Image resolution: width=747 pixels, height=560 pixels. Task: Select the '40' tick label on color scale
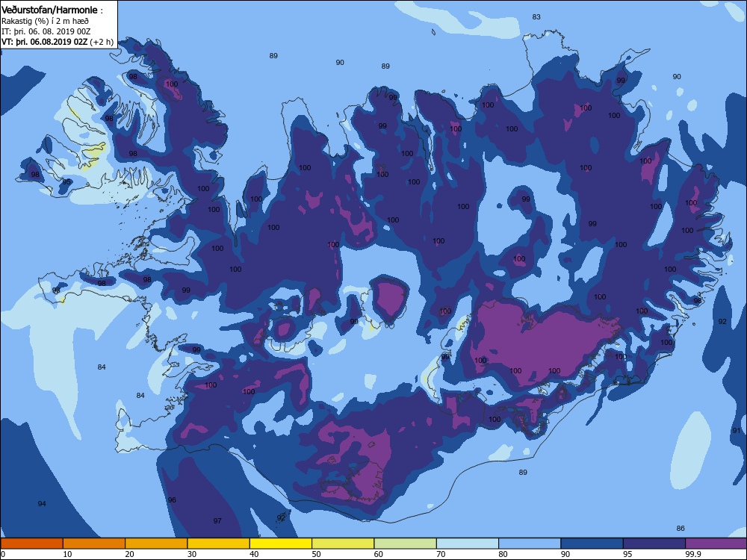254,554
